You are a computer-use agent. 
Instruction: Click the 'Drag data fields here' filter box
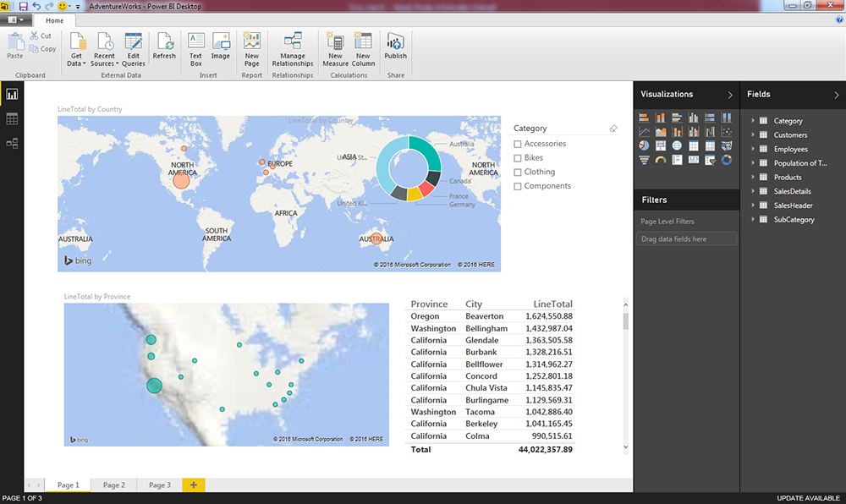click(x=686, y=238)
